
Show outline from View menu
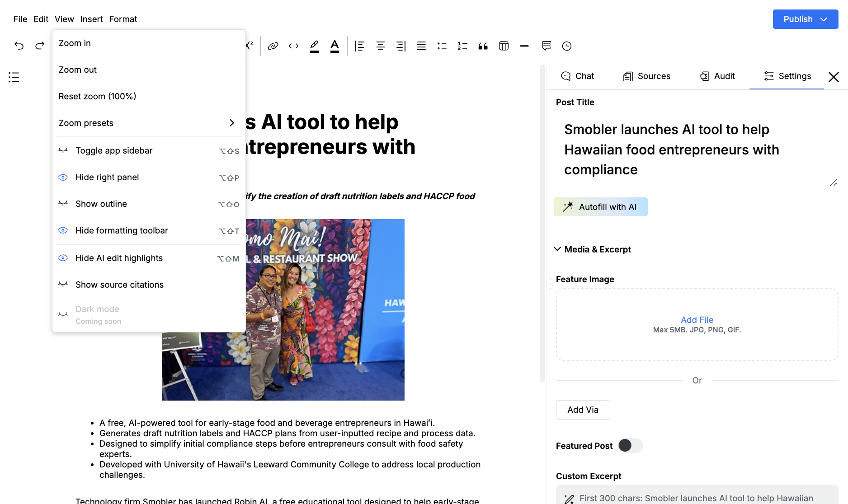click(149, 204)
